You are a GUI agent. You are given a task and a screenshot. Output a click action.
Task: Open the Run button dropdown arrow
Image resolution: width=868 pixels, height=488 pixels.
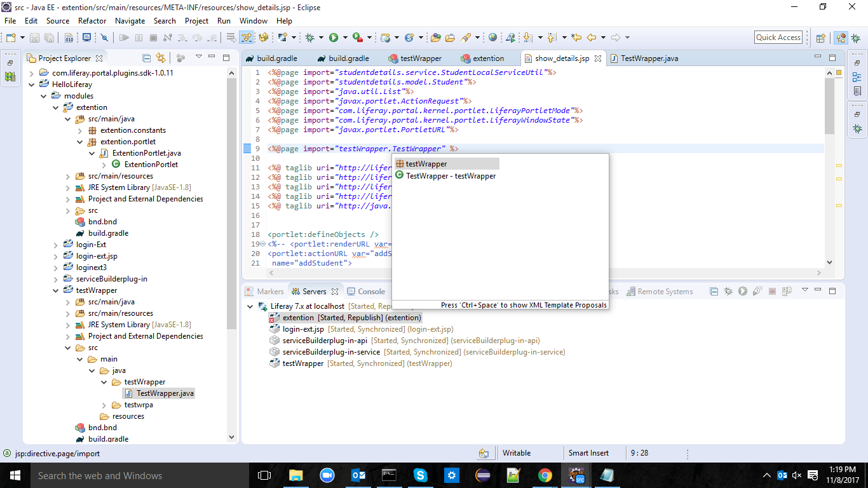[x=345, y=37]
